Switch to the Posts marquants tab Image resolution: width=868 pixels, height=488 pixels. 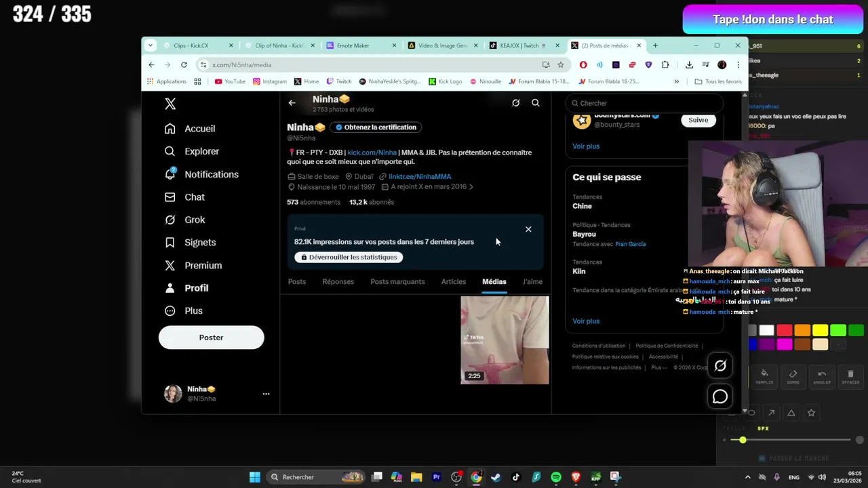pos(397,282)
